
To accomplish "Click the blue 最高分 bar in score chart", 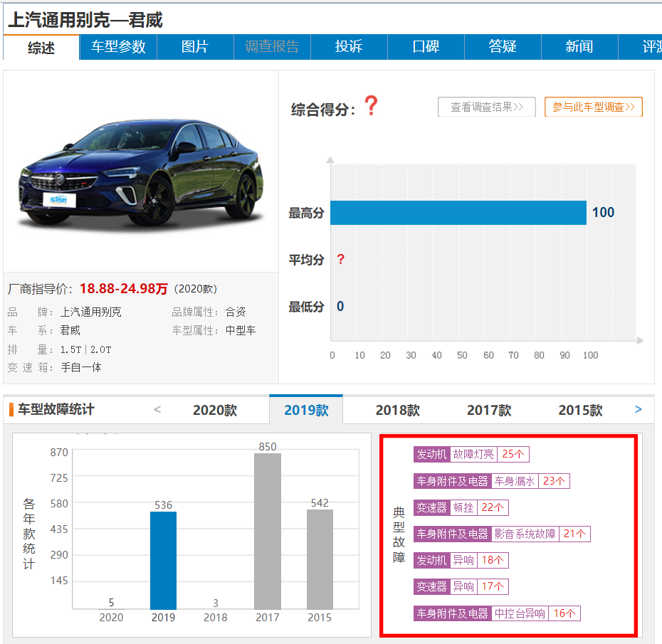I will coord(458,213).
